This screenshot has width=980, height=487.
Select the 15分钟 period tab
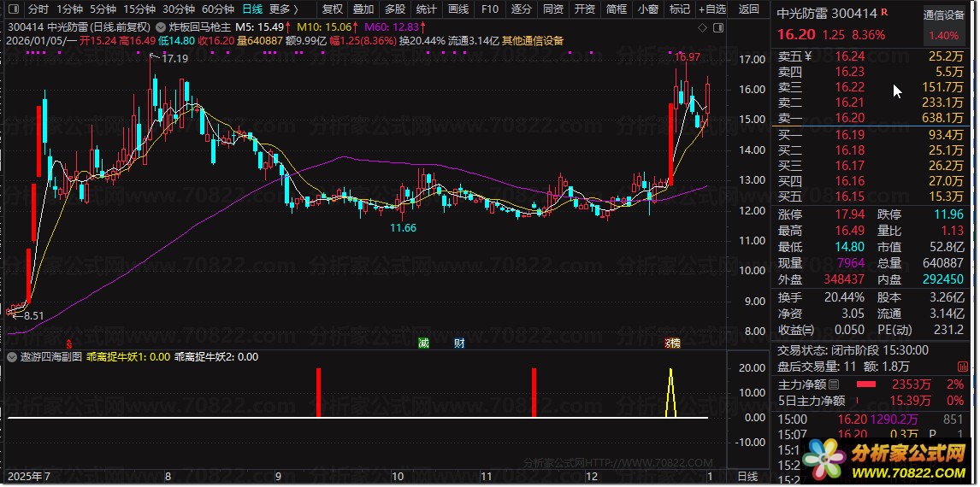139,9
